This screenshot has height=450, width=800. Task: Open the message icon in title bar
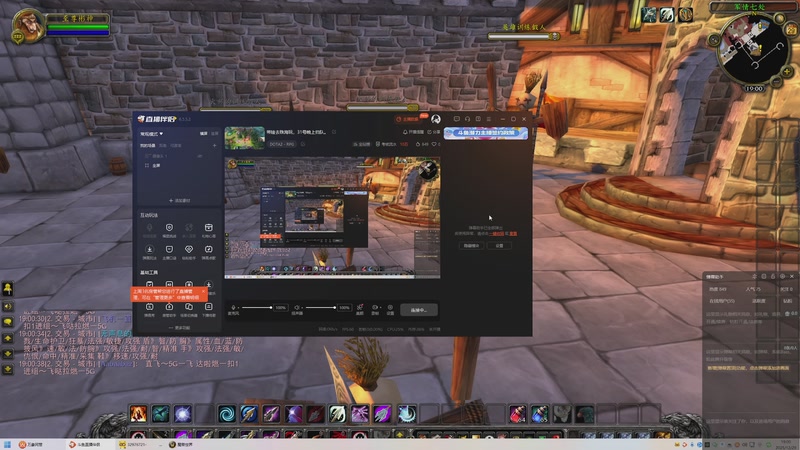pyautogui.click(x=457, y=119)
